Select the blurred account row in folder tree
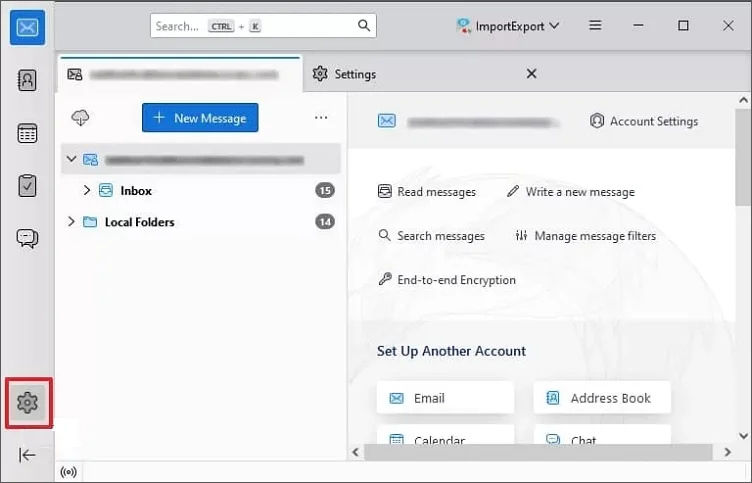This screenshot has width=752, height=483. pos(201,159)
